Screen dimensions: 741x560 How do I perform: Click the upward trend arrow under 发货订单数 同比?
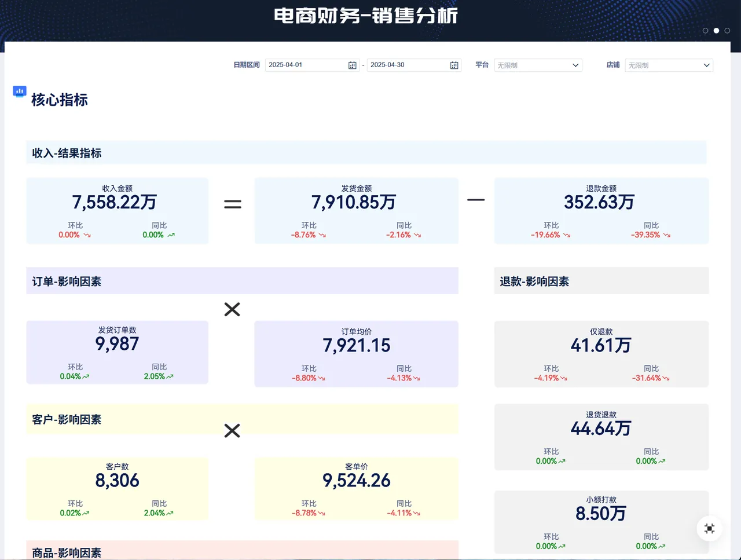tap(170, 376)
